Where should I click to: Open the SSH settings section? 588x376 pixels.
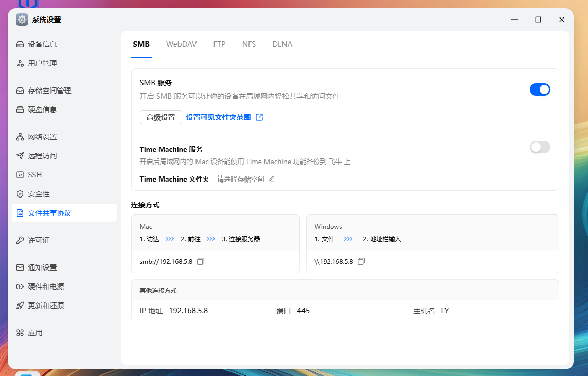pos(34,175)
